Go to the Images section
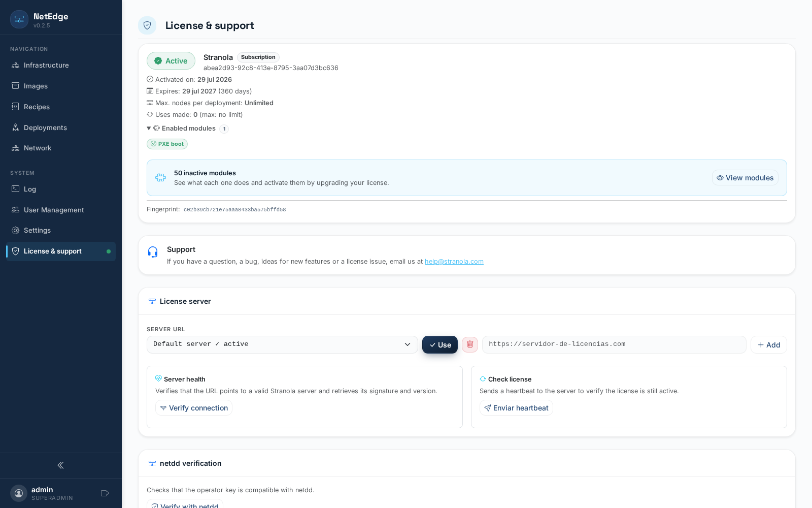 61,86
